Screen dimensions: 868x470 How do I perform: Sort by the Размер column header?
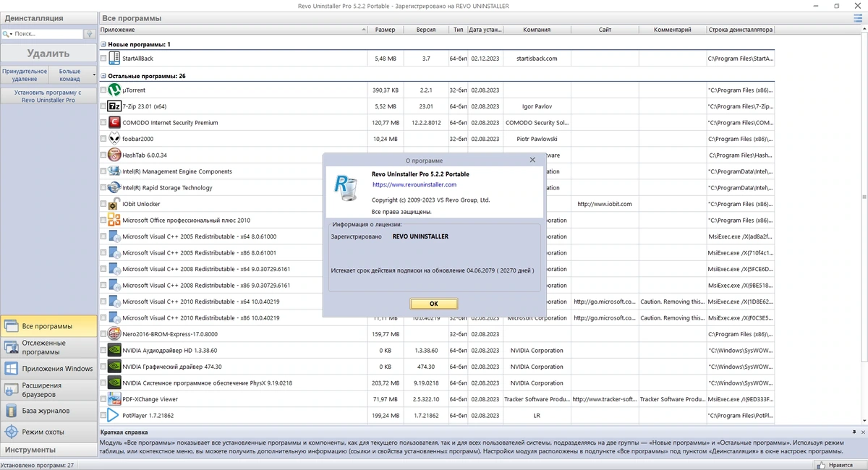coord(386,30)
